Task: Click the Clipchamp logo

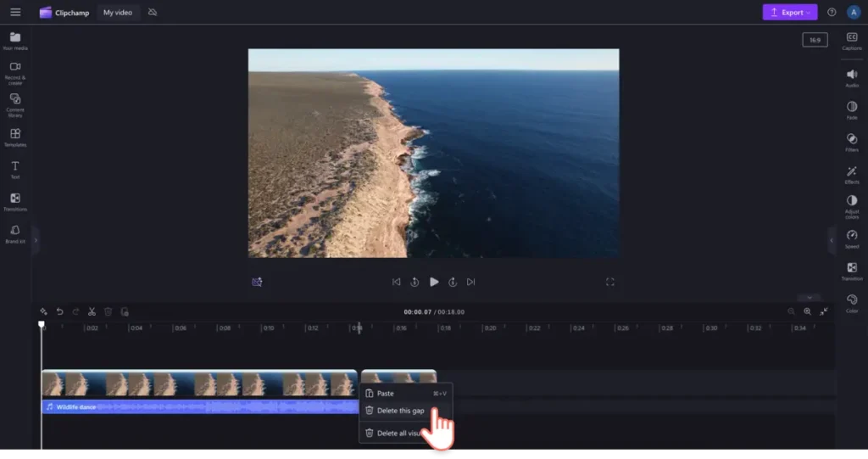Action: point(64,12)
